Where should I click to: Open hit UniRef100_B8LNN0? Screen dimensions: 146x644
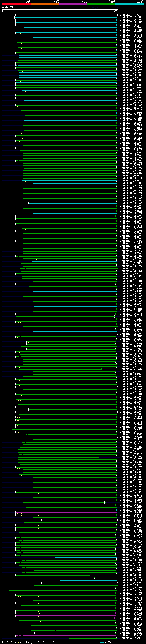pos(131,22)
